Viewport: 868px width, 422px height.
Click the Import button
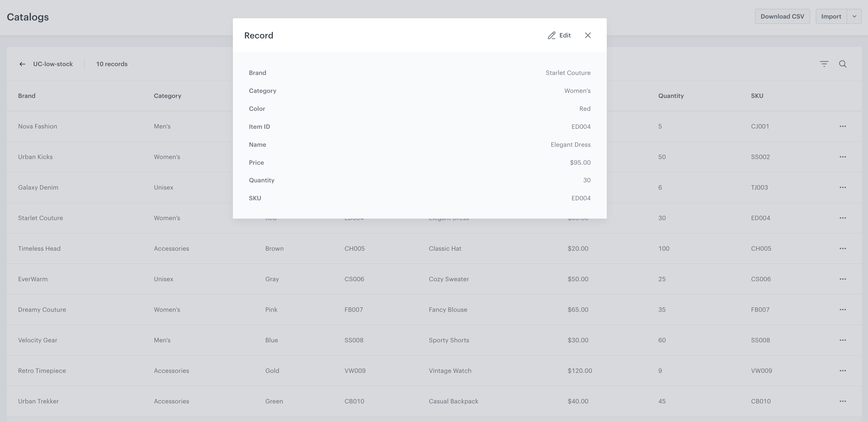point(831,16)
